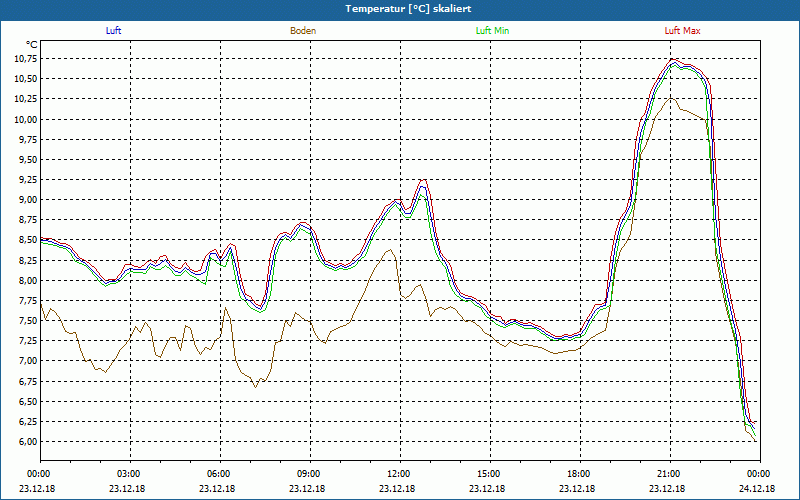The height and width of the screenshot is (500, 800).
Task: Click the 8,50 y-axis value
Action: pos(28,240)
